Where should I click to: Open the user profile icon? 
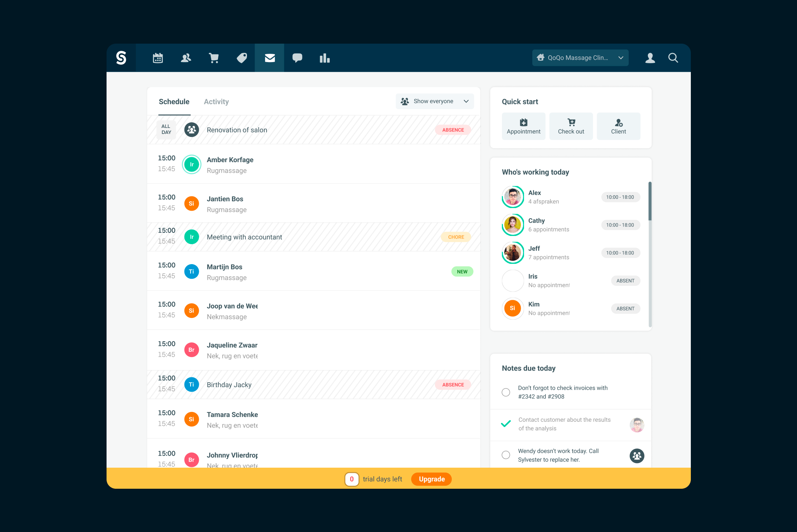650,58
